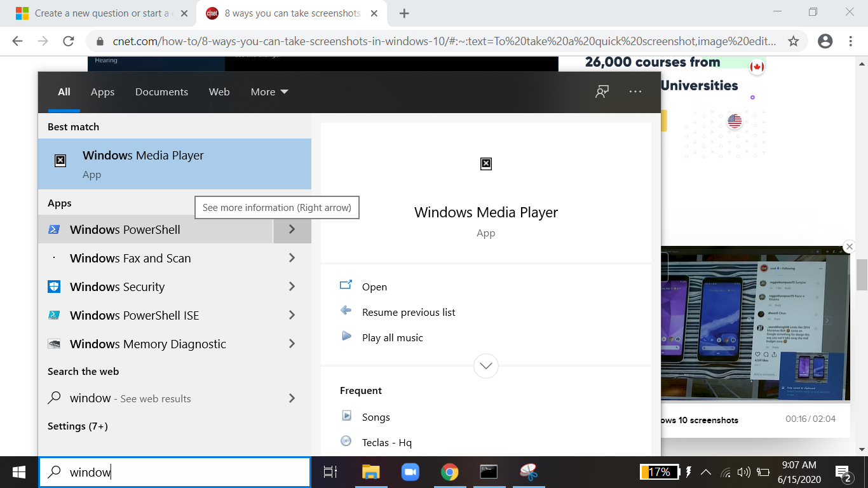Switch to the Web search tab
This screenshot has width=868, height=488.
(219, 91)
